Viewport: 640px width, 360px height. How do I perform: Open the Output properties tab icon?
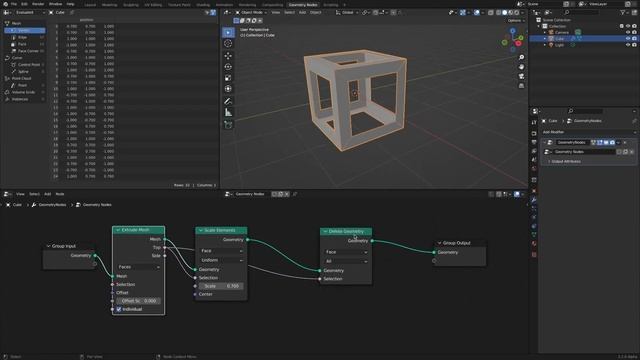click(x=534, y=142)
